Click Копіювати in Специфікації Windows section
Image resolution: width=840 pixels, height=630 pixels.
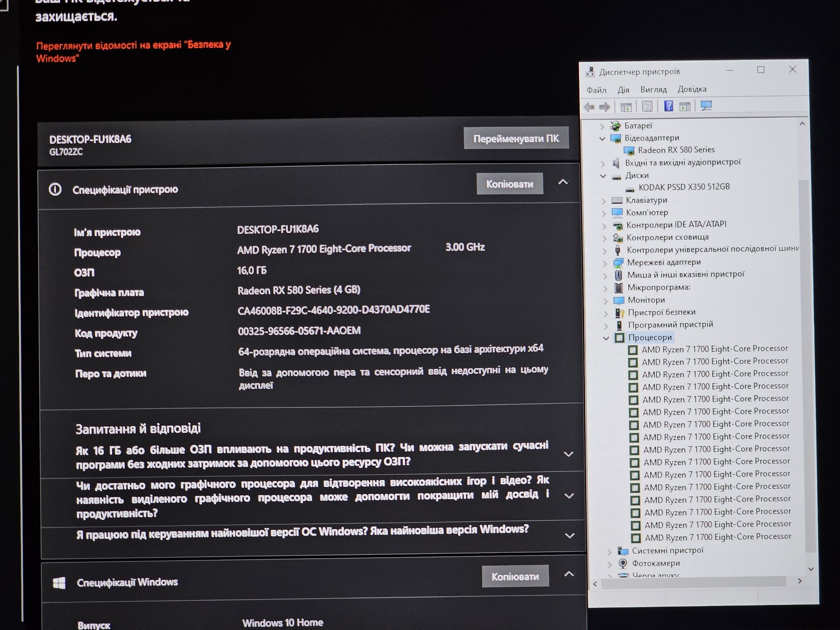tap(515, 576)
